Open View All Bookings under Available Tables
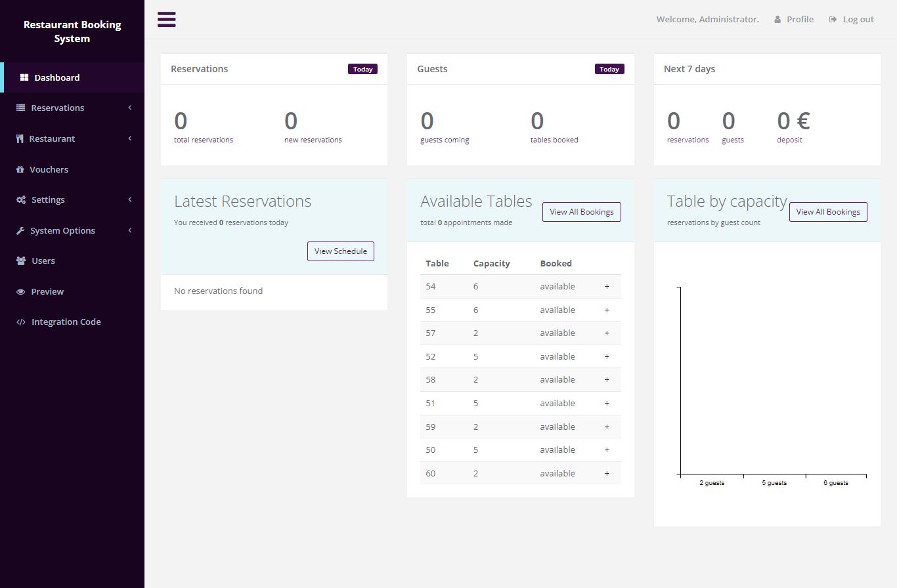The image size is (897, 588). tap(581, 211)
